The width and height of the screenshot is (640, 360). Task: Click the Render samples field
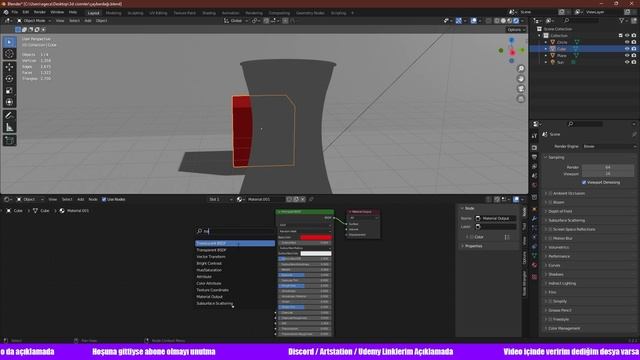tap(608, 167)
